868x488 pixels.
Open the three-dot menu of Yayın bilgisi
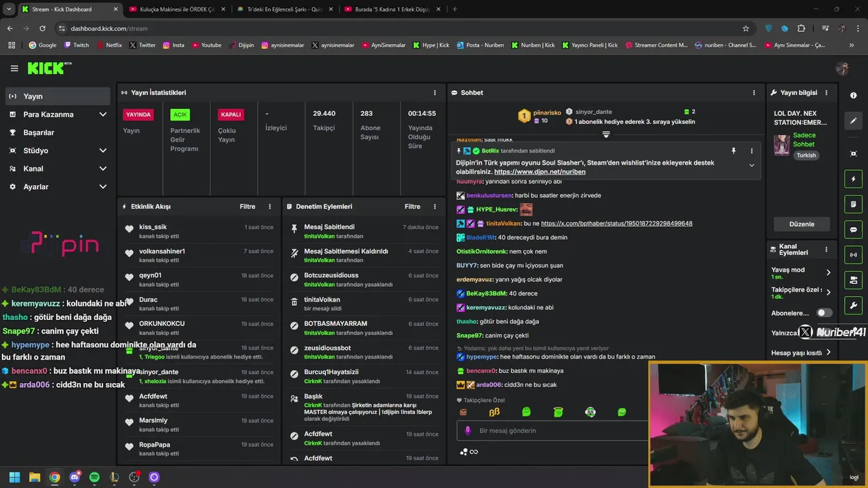(826, 93)
